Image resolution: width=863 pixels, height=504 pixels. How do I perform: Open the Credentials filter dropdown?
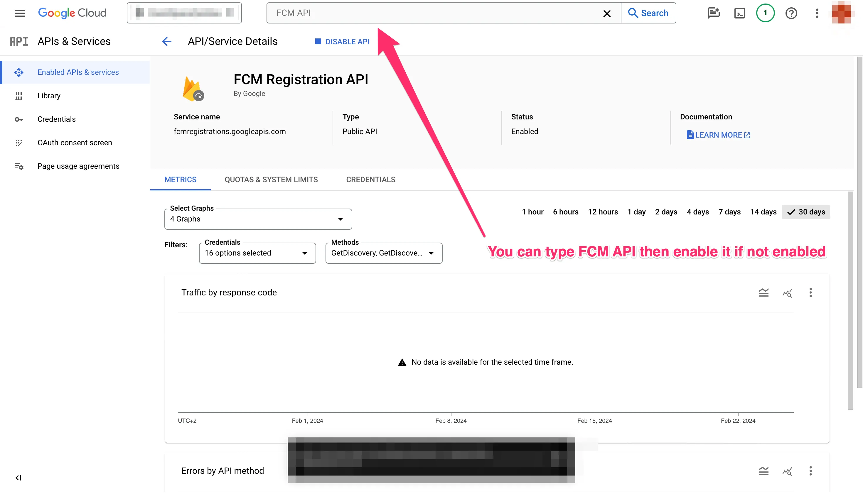(257, 253)
